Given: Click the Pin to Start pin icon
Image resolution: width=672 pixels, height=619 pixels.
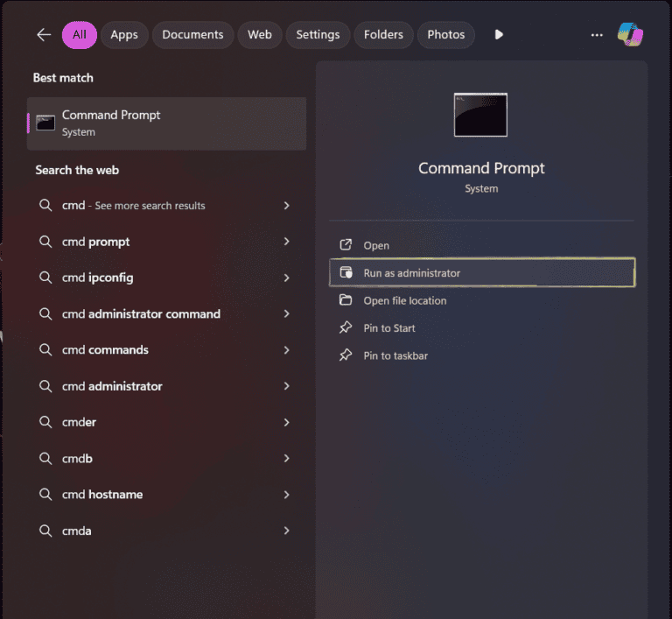Looking at the screenshot, I should (x=346, y=327).
